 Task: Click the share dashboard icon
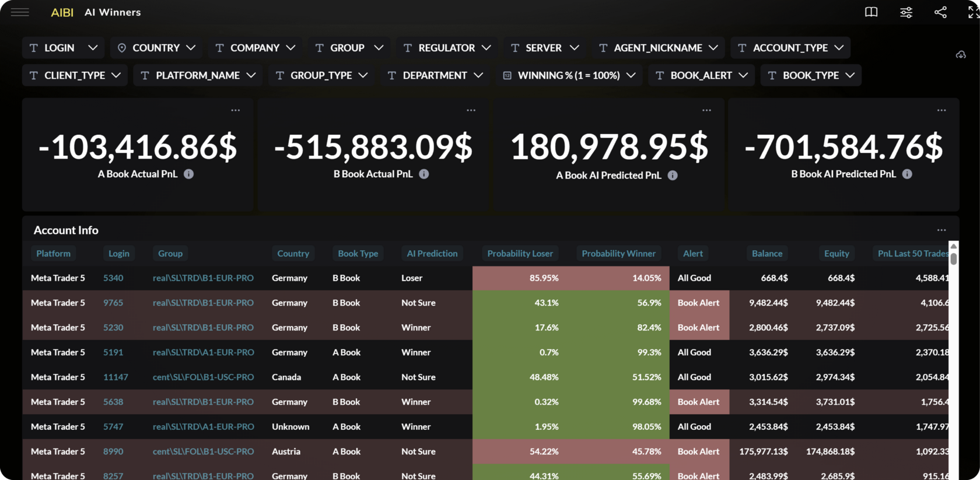point(940,12)
